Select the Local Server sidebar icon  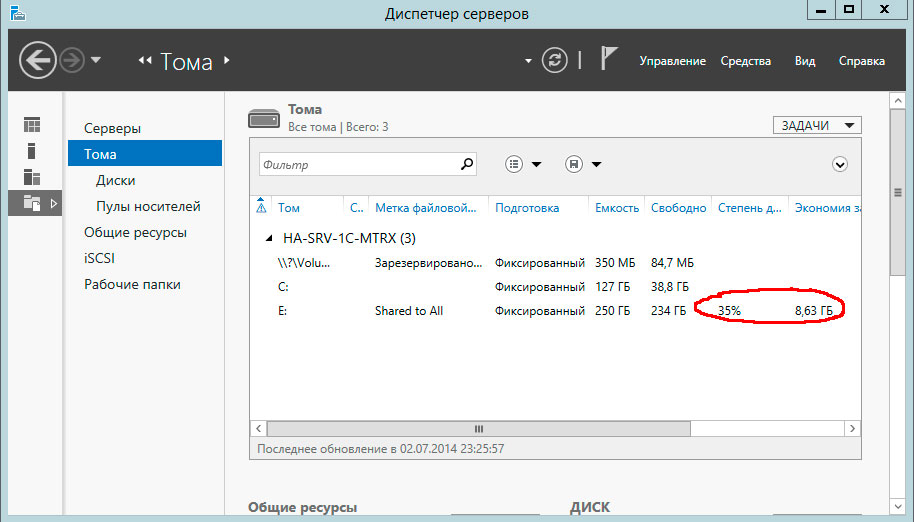(x=32, y=151)
